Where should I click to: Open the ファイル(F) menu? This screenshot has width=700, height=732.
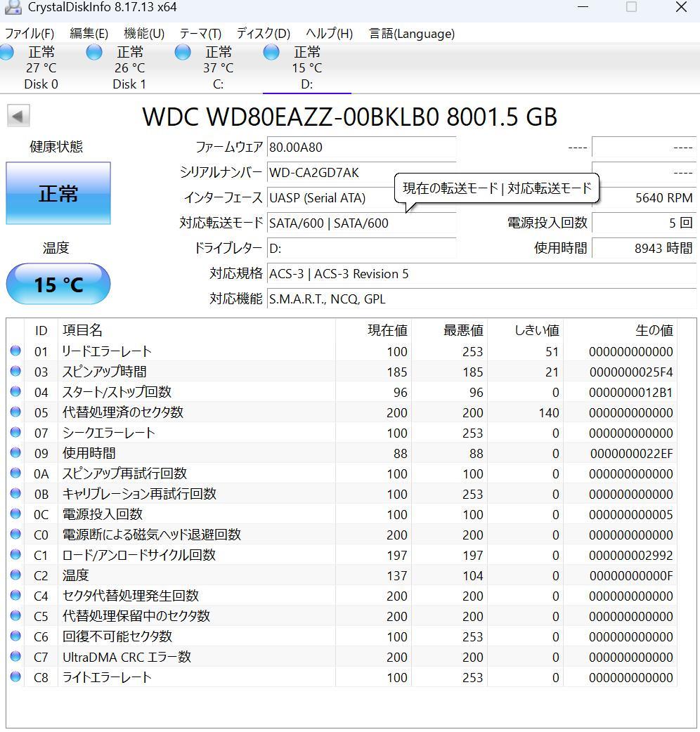point(29,33)
